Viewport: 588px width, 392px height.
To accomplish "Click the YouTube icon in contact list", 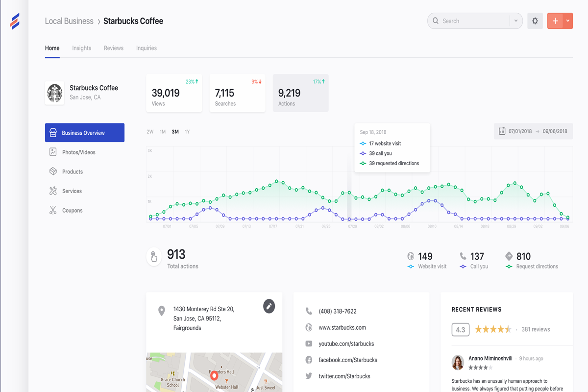I will click(x=309, y=343).
